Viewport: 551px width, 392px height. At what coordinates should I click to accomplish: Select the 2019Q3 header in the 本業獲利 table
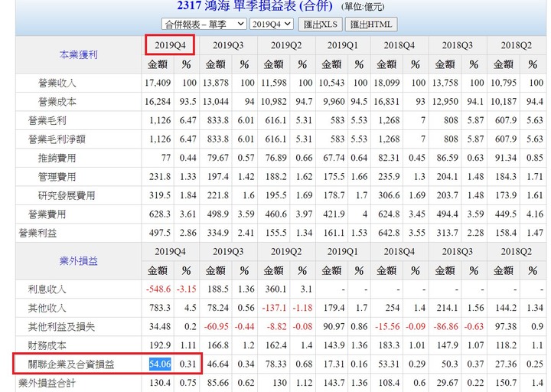coord(228,45)
